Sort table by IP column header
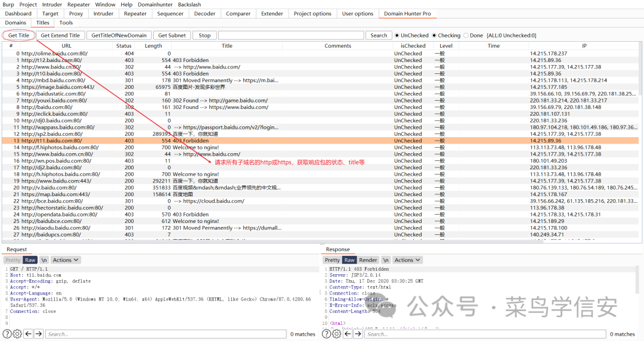644x341 pixels. [584, 45]
